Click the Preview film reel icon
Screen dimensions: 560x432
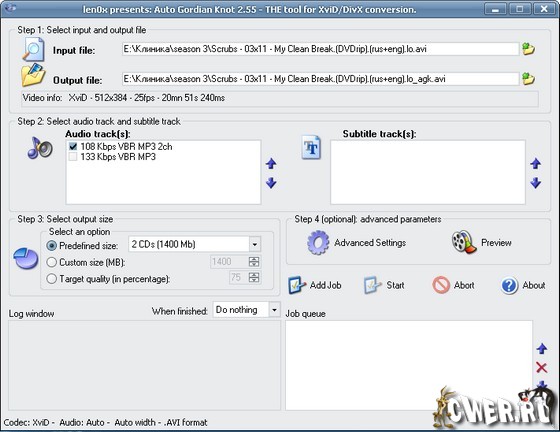[x=464, y=242]
